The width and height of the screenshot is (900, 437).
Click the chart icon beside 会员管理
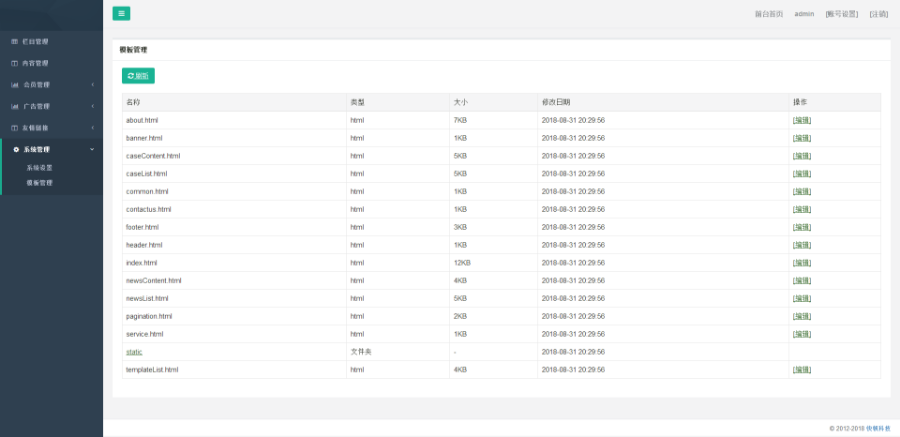14,85
